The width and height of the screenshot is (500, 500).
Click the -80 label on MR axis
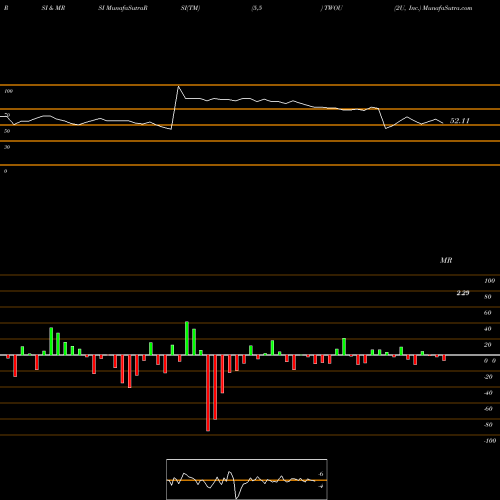488,425
